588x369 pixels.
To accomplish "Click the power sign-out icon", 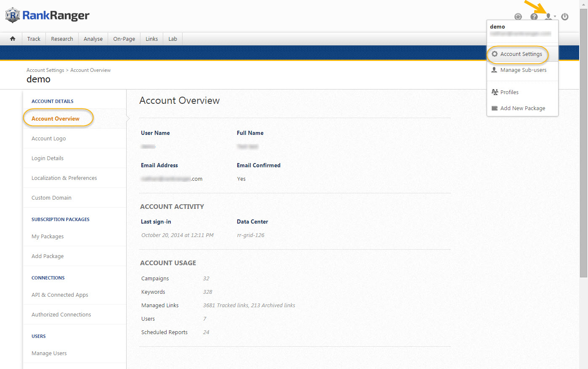I will (565, 17).
